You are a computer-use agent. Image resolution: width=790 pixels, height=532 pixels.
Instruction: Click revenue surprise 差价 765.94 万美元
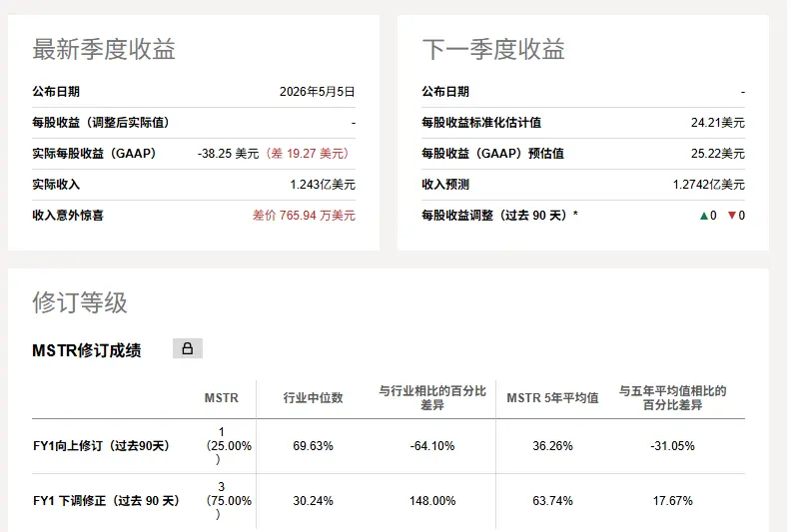coord(304,216)
